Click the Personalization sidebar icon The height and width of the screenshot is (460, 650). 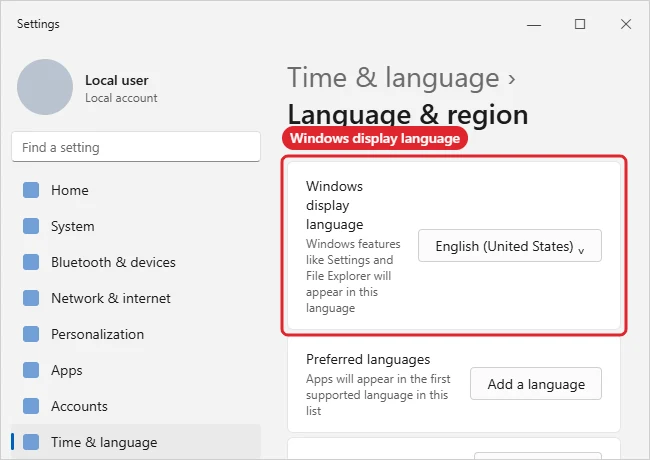pos(31,334)
